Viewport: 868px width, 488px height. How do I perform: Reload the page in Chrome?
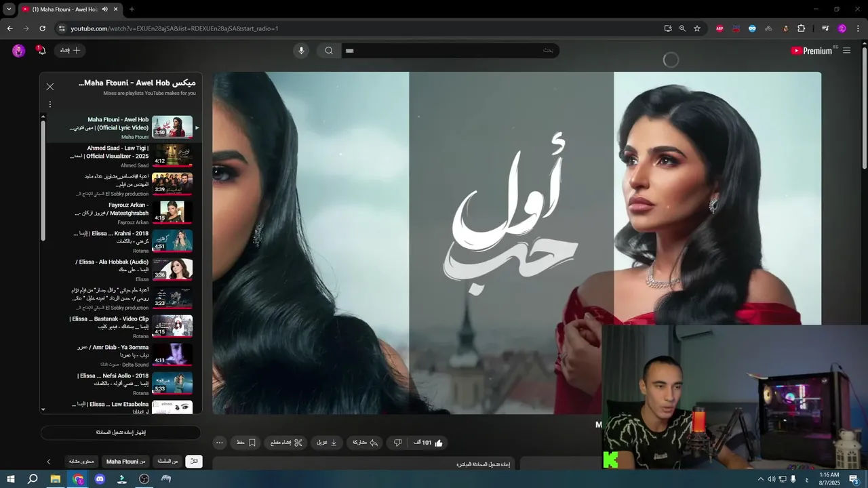point(42,28)
